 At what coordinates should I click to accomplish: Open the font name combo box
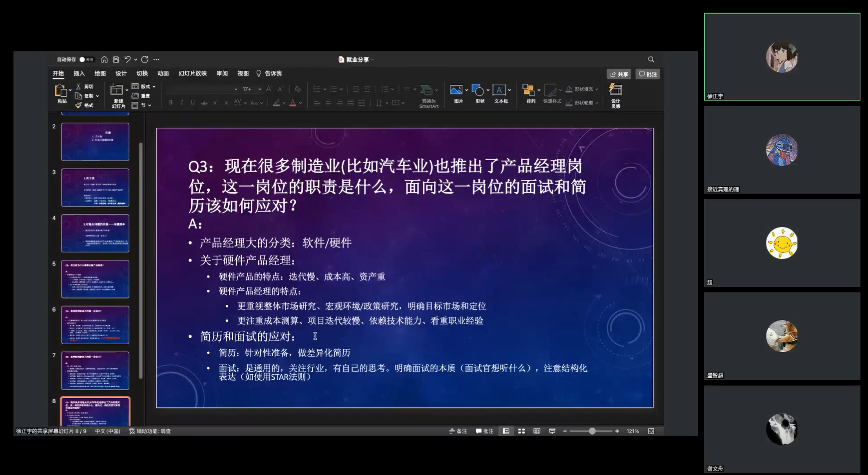pyautogui.click(x=202, y=89)
